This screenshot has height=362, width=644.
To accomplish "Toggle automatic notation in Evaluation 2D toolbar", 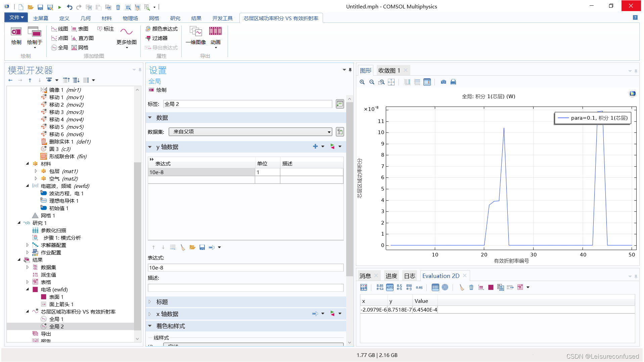I will pyautogui.click(x=390, y=287).
